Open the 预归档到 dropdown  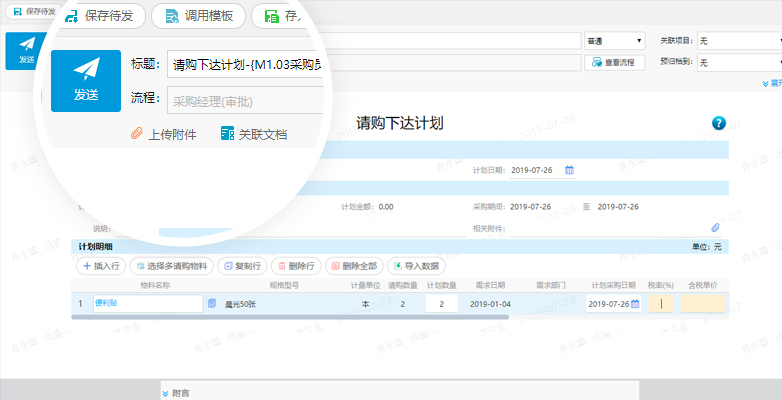coord(738,62)
